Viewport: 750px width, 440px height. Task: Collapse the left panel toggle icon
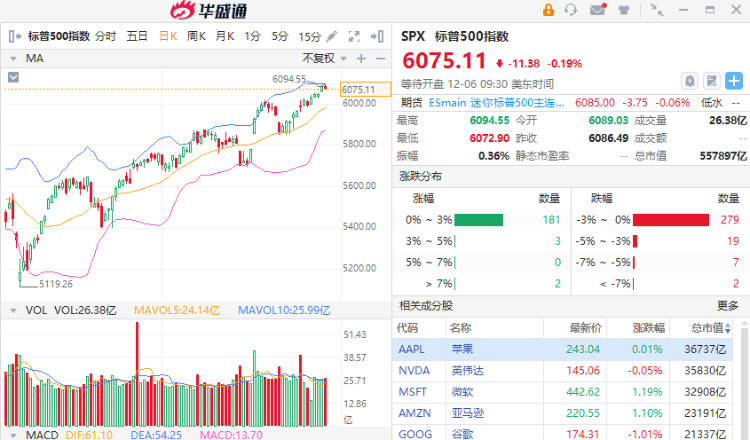click(x=14, y=36)
